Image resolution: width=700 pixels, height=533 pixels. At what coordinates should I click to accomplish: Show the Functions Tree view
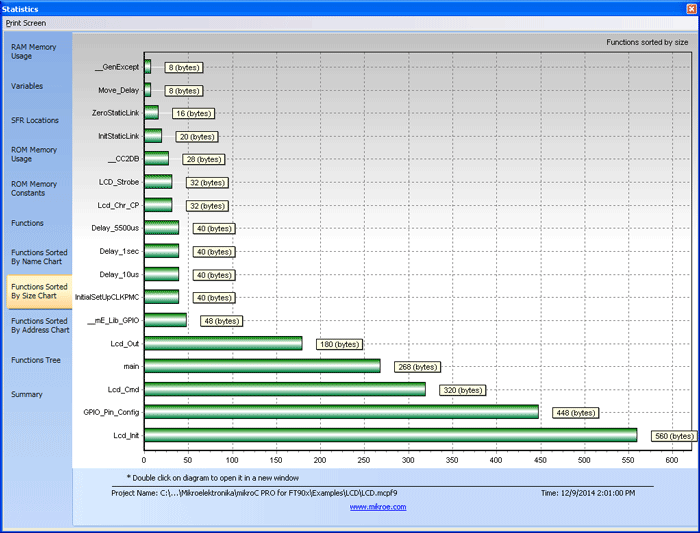click(36, 360)
